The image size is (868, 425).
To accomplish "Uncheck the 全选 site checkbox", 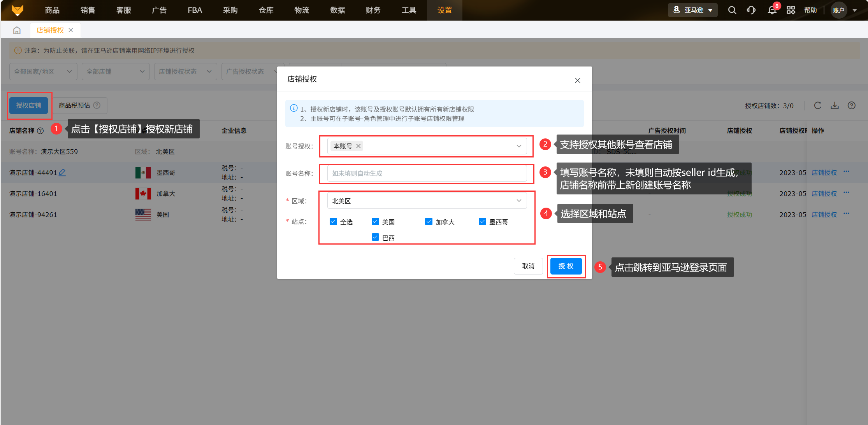I will click(x=333, y=221).
